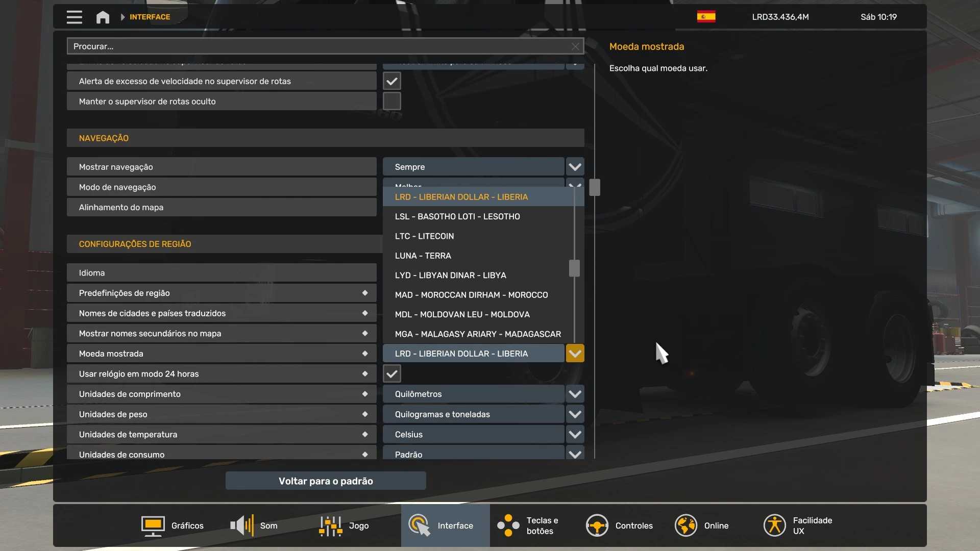Open Teclas e botões settings
Screen dimensions: 980x551
click(x=528, y=525)
